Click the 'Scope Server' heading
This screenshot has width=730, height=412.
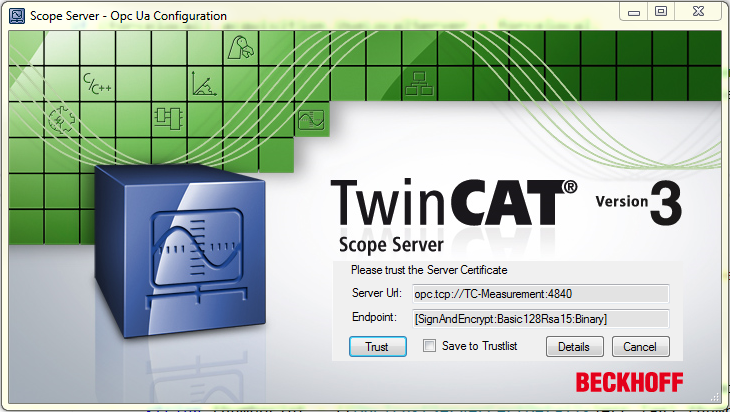(x=391, y=245)
